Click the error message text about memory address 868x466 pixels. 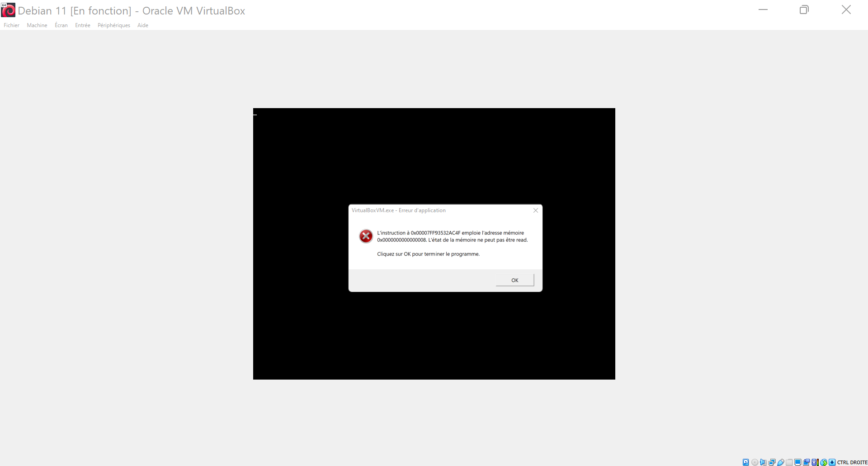(453, 236)
